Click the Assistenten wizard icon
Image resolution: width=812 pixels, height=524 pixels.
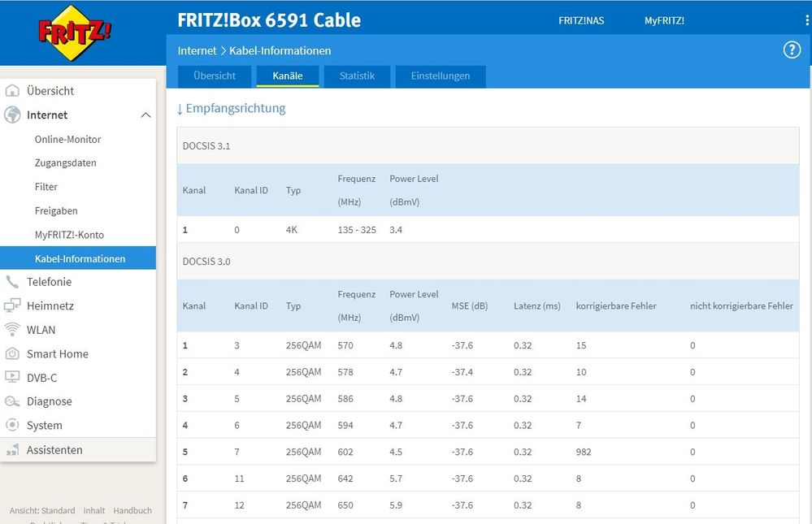[x=12, y=450]
